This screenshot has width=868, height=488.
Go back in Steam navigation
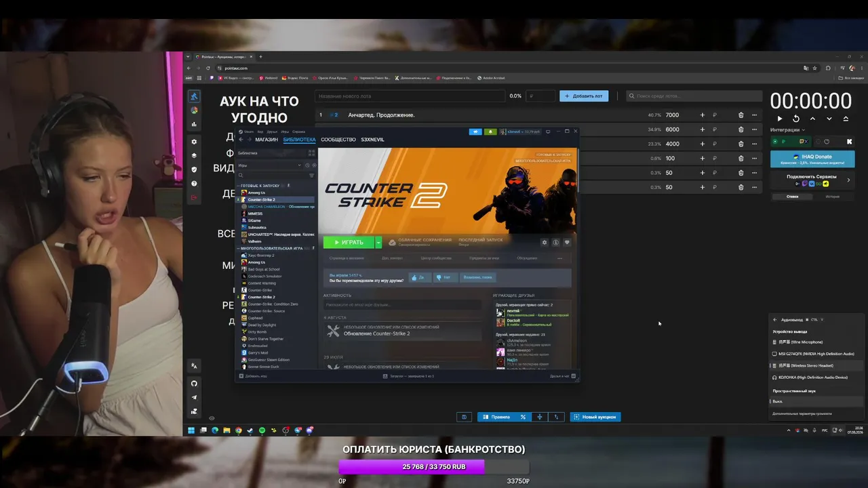pos(241,140)
